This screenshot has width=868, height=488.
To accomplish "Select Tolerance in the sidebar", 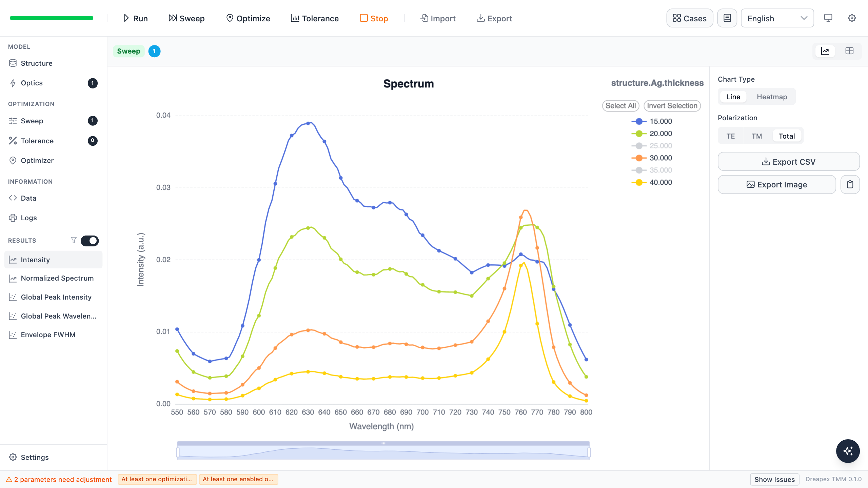I will 53,141.
